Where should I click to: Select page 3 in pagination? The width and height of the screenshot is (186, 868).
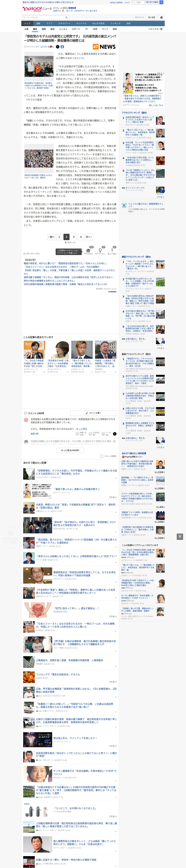click(74, 237)
